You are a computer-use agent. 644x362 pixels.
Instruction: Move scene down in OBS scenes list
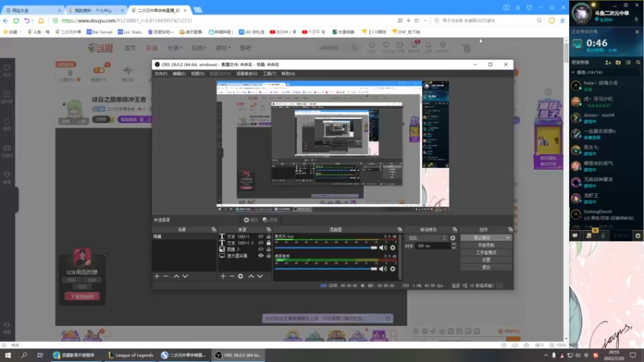(x=185, y=276)
